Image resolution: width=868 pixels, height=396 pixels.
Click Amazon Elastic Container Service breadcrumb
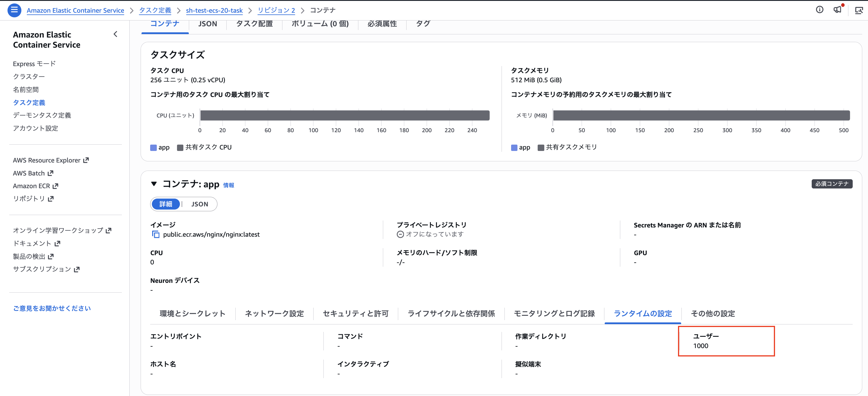click(x=75, y=10)
